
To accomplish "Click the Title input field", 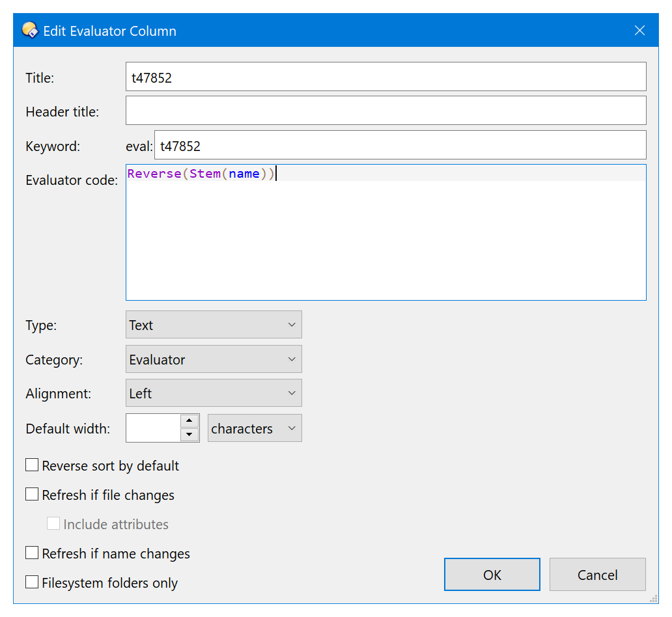I will (x=385, y=77).
